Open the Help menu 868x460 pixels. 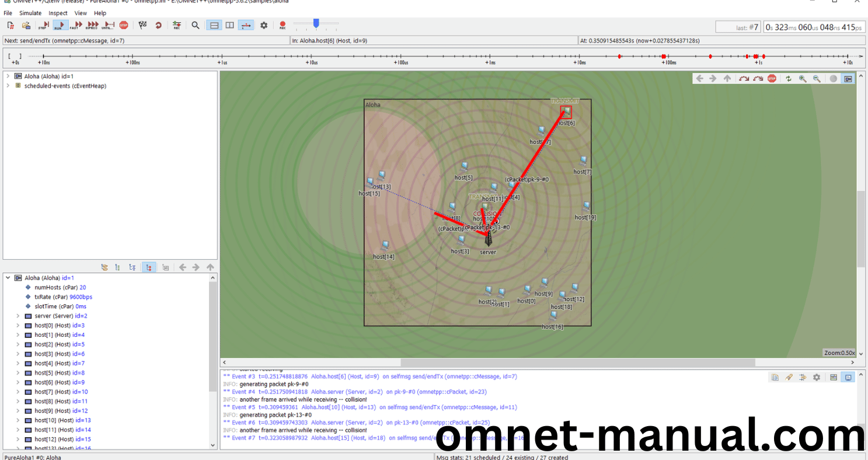100,13
